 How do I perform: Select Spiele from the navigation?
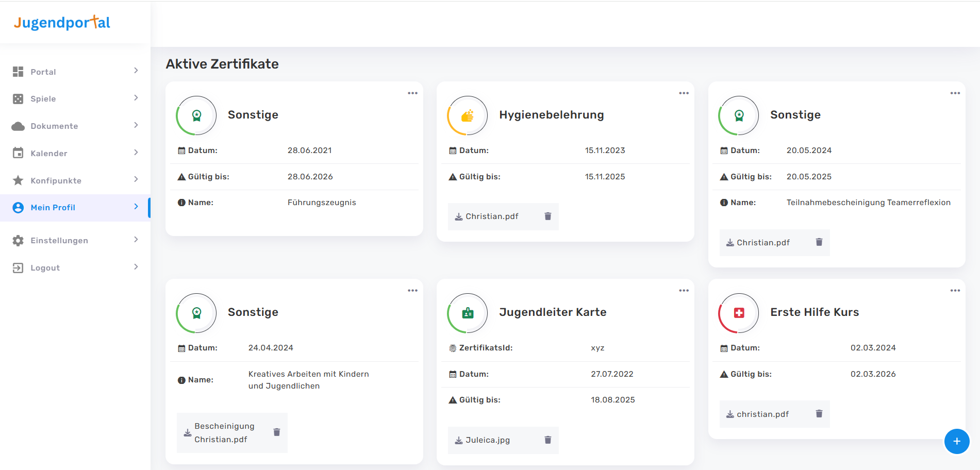(x=43, y=98)
